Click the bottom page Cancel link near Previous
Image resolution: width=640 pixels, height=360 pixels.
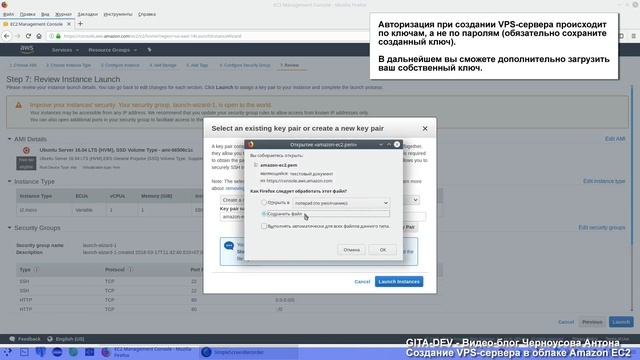(566, 322)
